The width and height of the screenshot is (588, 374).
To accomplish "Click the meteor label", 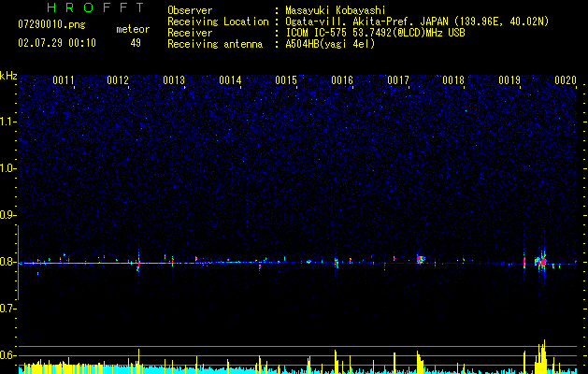I will (x=133, y=29).
